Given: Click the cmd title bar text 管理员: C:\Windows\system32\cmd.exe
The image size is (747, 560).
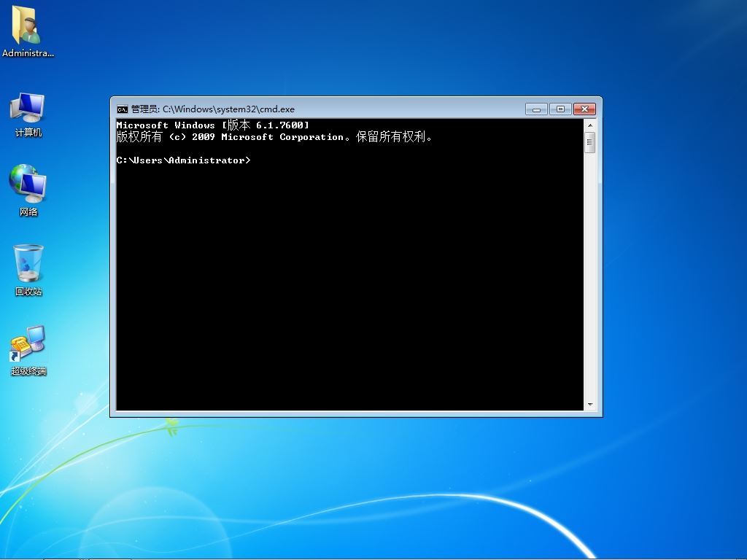Looking at the screenshot, I should point(213,109).
